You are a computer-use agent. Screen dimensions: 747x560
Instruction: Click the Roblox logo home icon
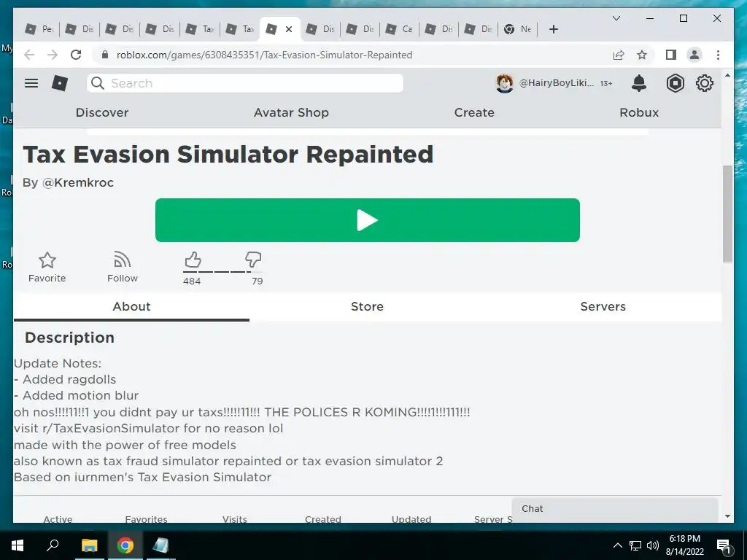(60, 83)
